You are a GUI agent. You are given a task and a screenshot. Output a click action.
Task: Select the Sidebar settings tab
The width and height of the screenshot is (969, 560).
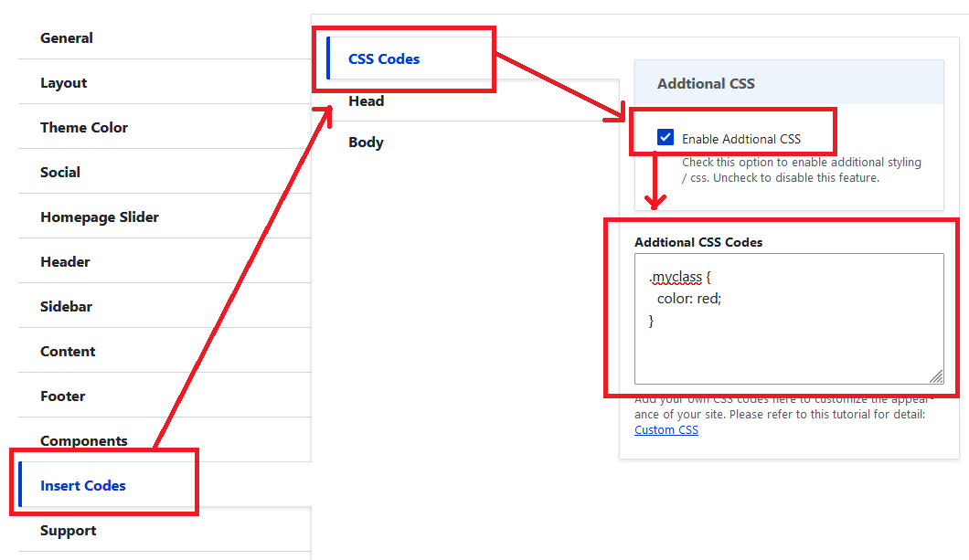click(x=66, y=307)
